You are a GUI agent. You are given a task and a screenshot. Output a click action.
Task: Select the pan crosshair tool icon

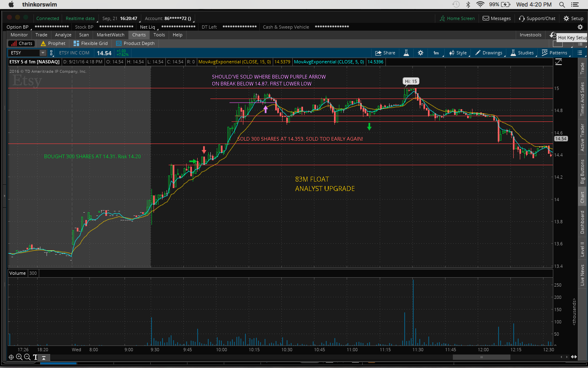11,357
